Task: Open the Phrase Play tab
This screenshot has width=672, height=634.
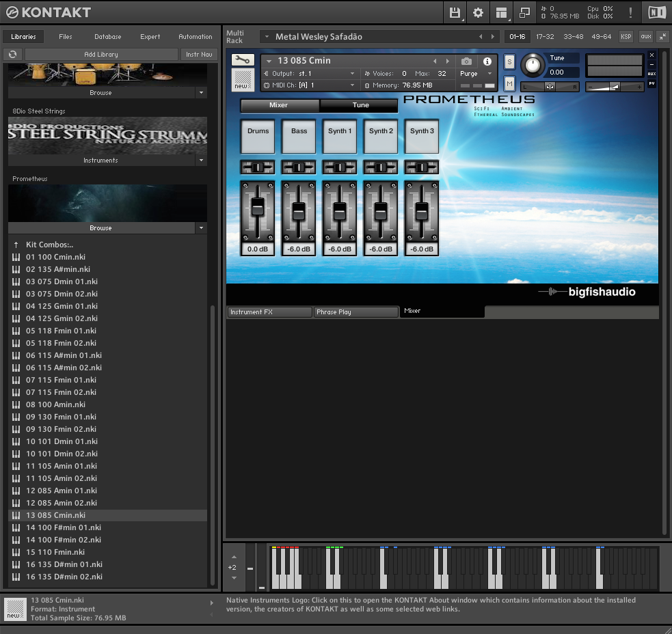Action: (x=355, y=312)
